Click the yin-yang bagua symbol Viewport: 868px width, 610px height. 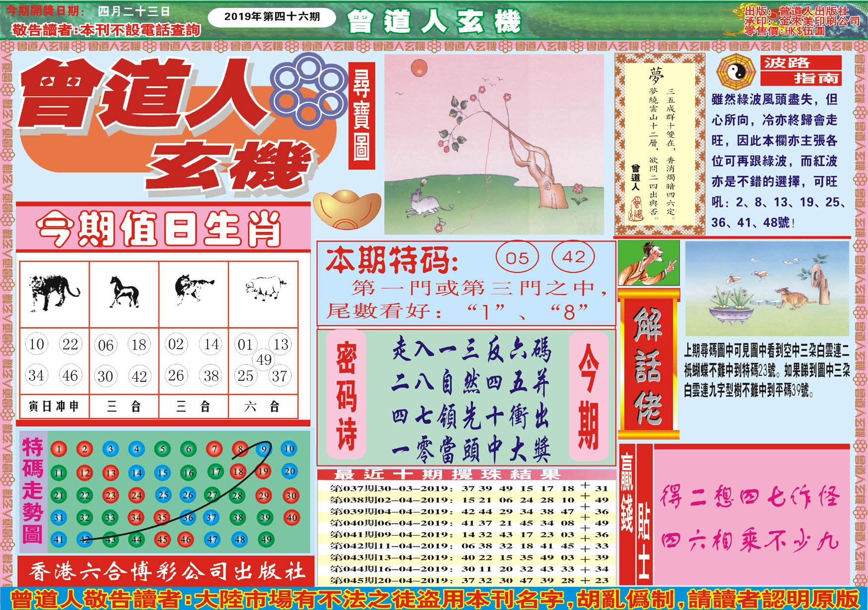735,73
